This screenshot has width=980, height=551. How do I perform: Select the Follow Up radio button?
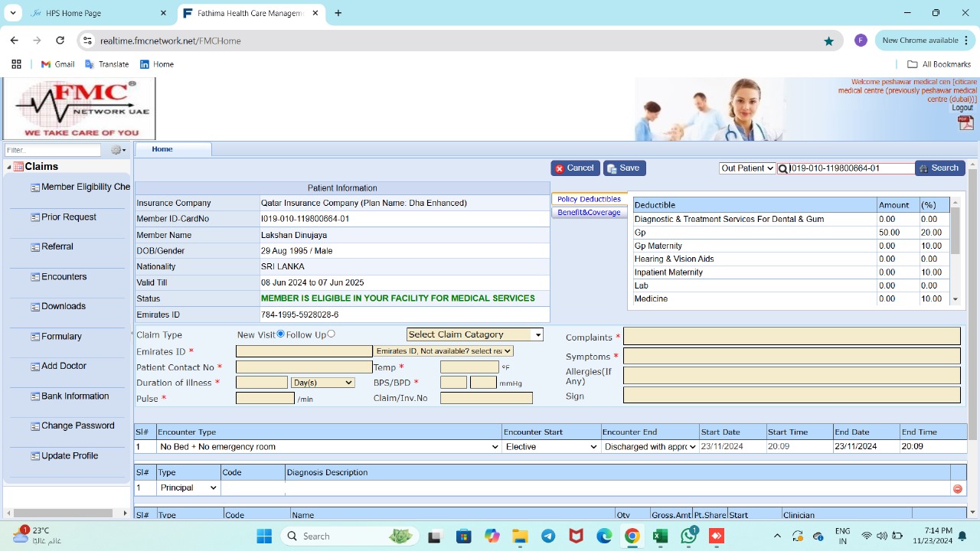pos(331,334)
